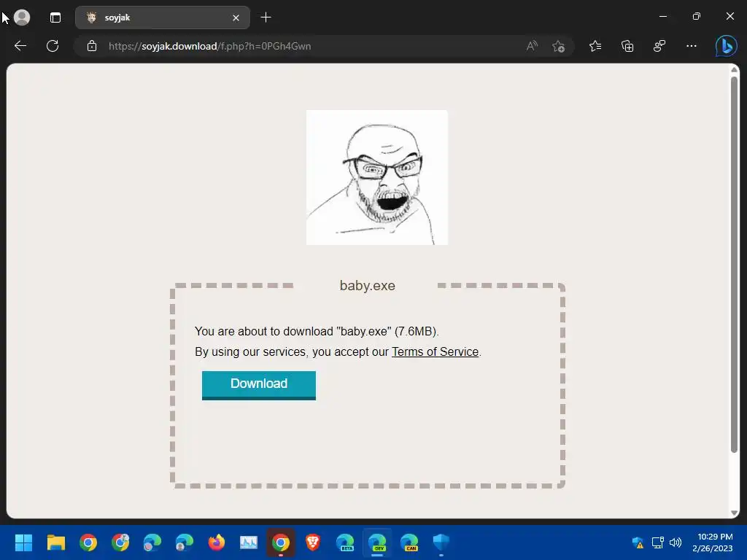
Task: View site security lock info
Action: [92, 46]
